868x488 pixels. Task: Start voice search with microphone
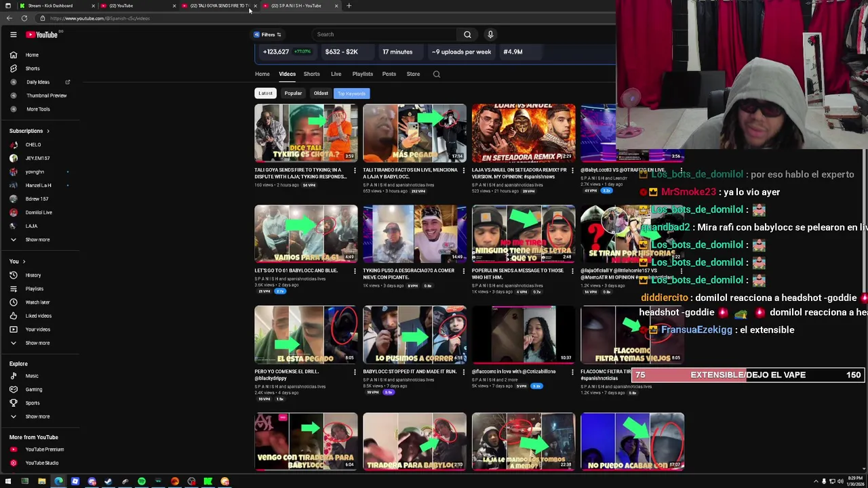(x=490, y=35)
